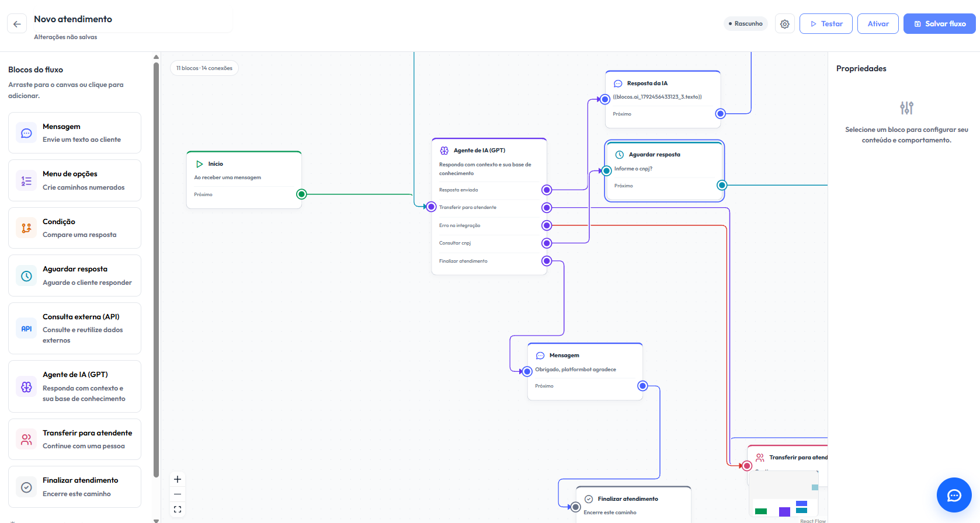
Task: Click the Erro na integração output handle
Action: pos(547,225)
